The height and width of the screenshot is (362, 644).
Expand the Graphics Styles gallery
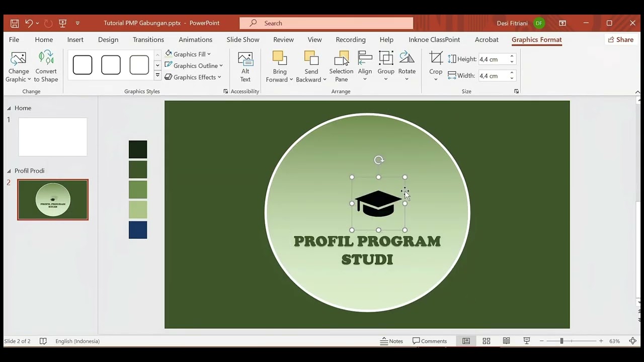(x=157, y=75)
